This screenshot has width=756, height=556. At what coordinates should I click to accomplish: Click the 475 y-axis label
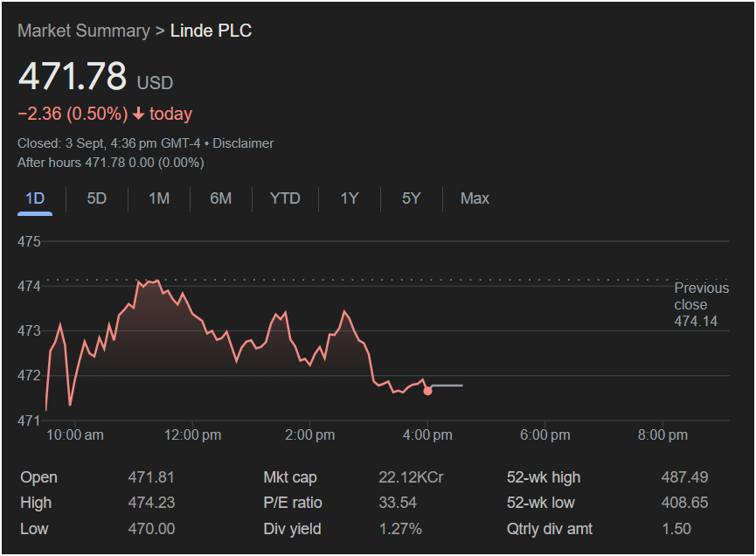pyautogui.click(x=29, y=241)
